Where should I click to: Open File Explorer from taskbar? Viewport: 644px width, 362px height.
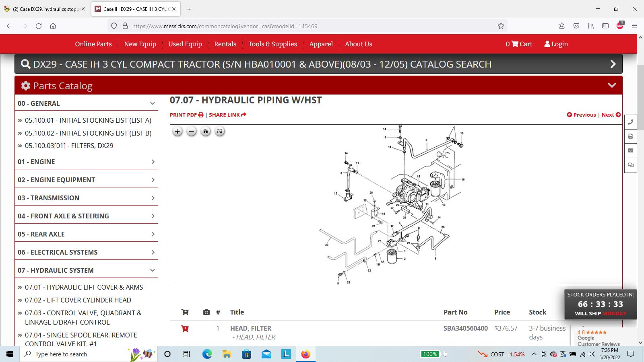227,354
